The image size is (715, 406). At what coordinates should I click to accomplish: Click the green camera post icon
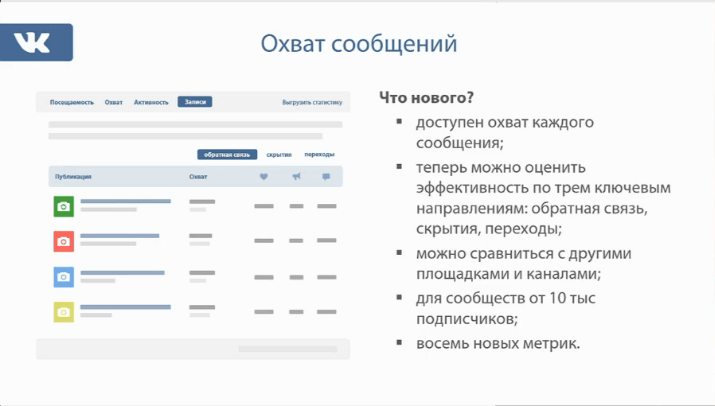(x=63, y=206)
